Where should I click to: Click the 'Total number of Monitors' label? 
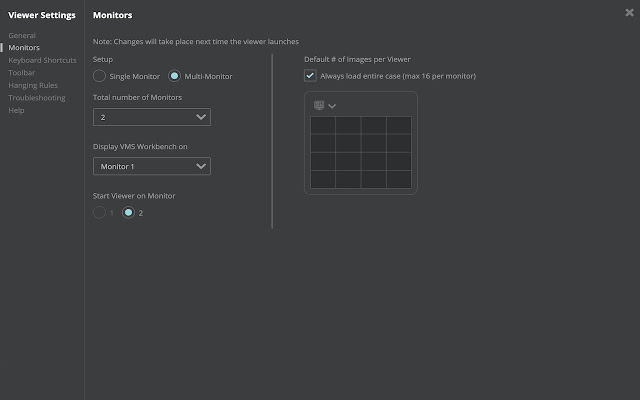[x=137, y=98]
